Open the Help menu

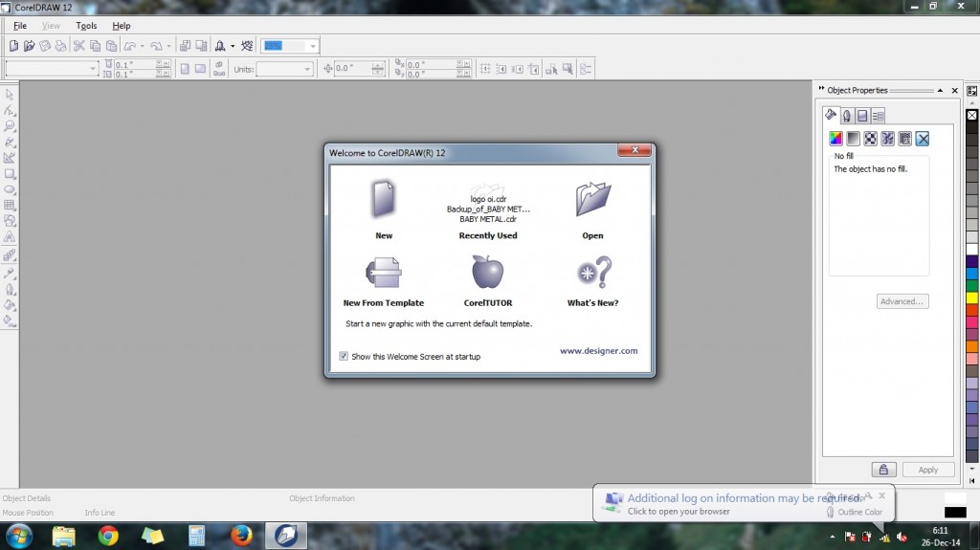click(122, 26)
